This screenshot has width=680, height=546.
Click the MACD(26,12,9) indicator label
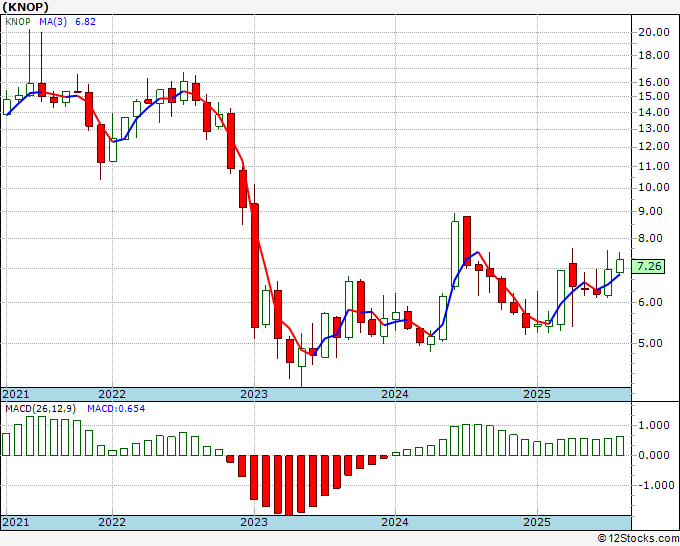(40, 409)
